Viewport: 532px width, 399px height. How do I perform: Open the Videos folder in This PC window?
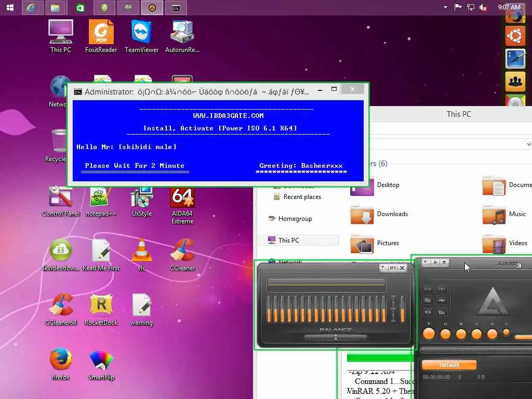click(x=505, y=243)
